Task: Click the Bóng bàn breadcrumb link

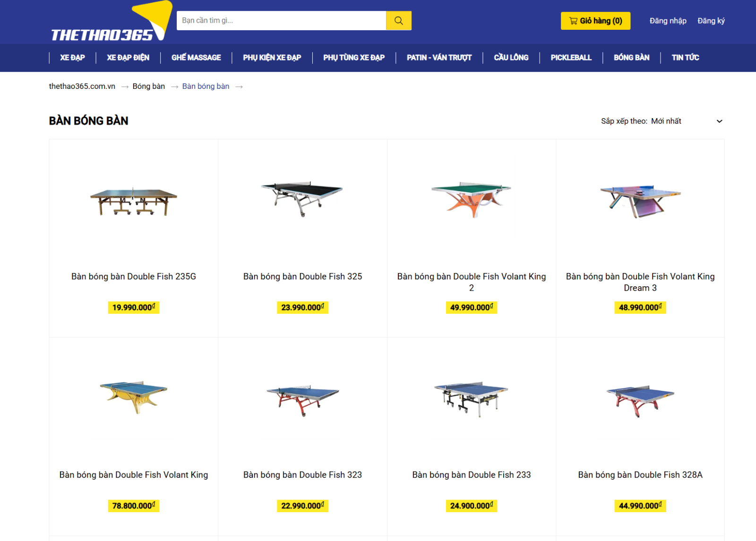Action: click(149, 86)
